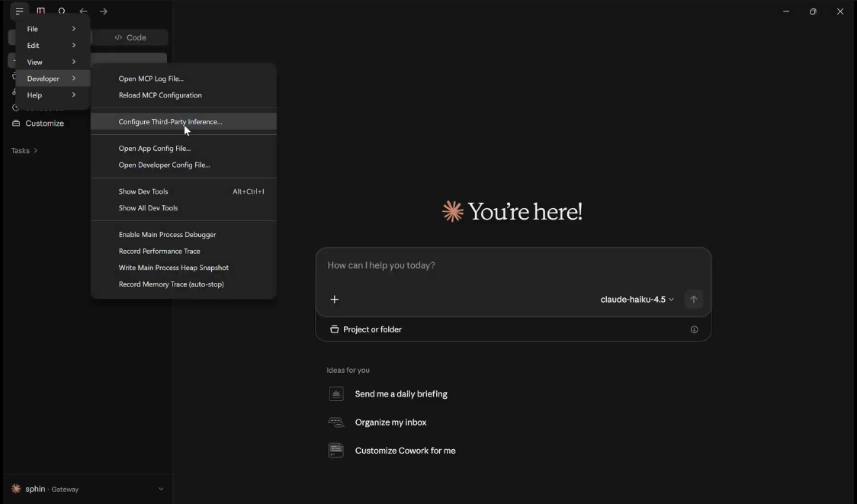Choose Open Developer Config File
The height and width of the screenshot is (504, 857).
184,165
